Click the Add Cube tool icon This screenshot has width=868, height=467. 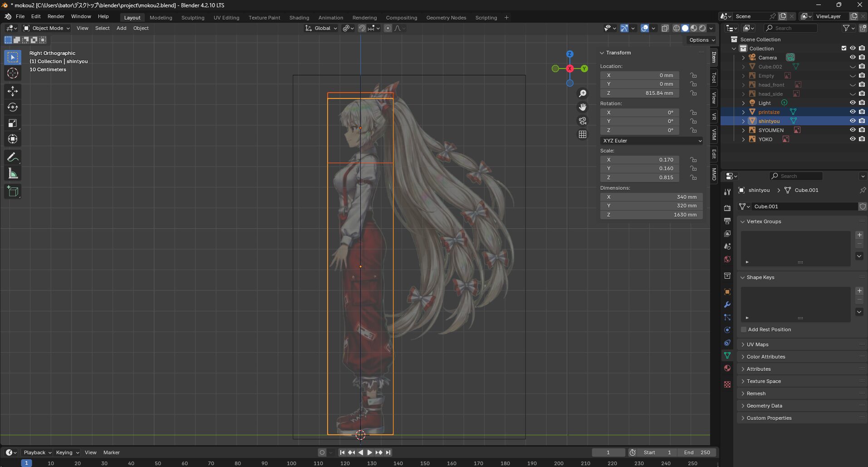(x=13, y=192)
